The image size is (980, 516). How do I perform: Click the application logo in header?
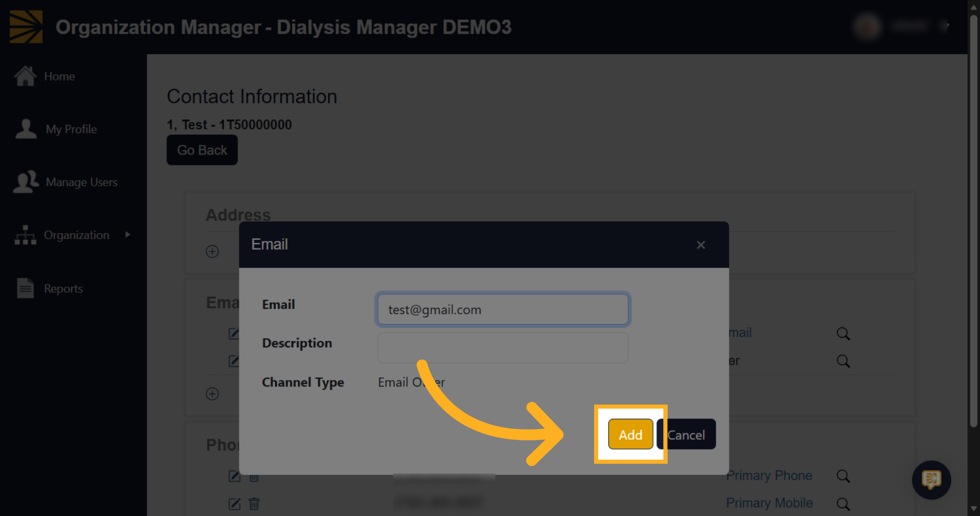click(x=26, y=27)
